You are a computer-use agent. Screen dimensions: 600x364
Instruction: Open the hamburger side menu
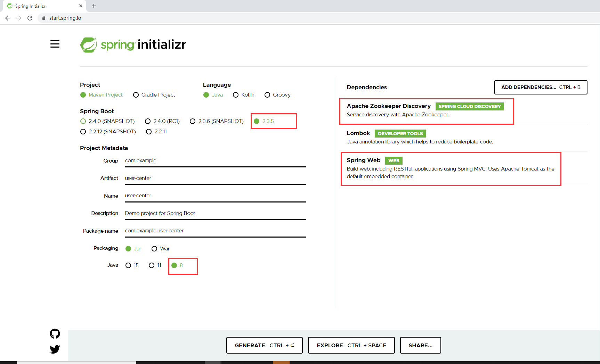(55, 44)
